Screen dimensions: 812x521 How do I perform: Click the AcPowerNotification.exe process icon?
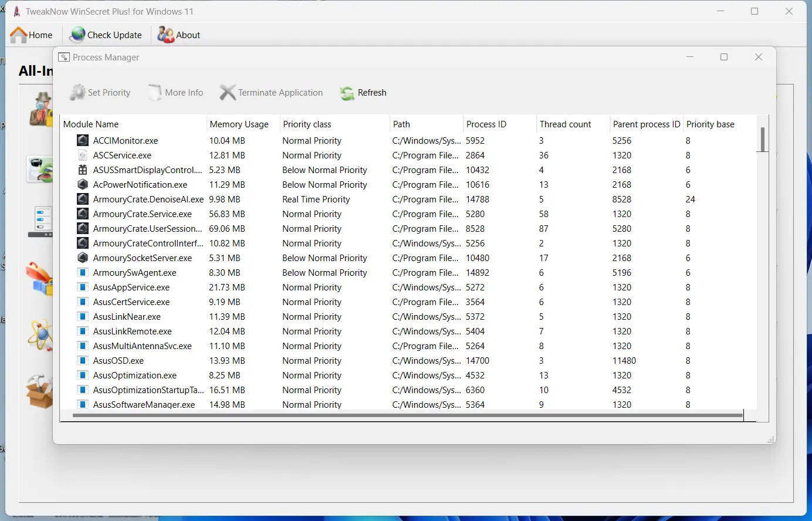83,184
